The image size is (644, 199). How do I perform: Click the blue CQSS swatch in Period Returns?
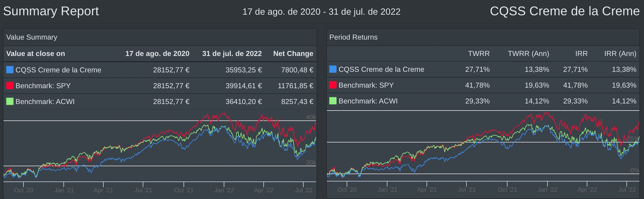[x=333, y=69]
